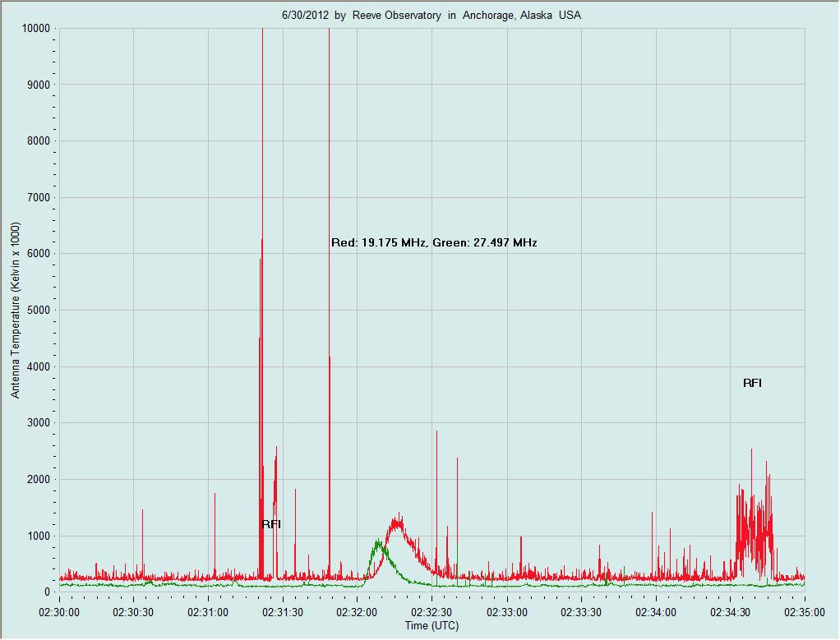Click the 4000 y-axis value
840x640 pixels.
[39, 367]
